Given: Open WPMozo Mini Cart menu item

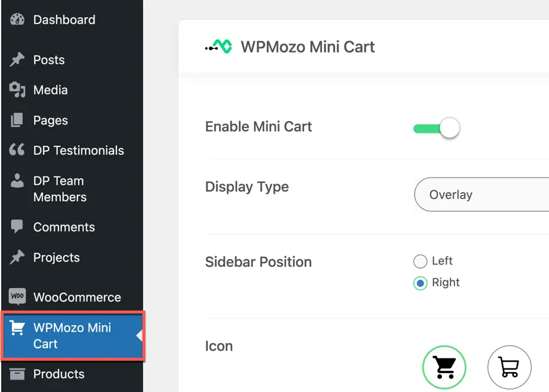Looking at the screenshot, I should [x=73, y=335].
